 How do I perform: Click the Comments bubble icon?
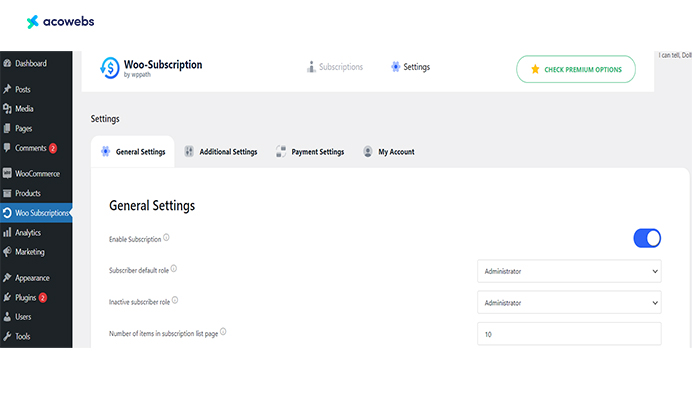7,147
